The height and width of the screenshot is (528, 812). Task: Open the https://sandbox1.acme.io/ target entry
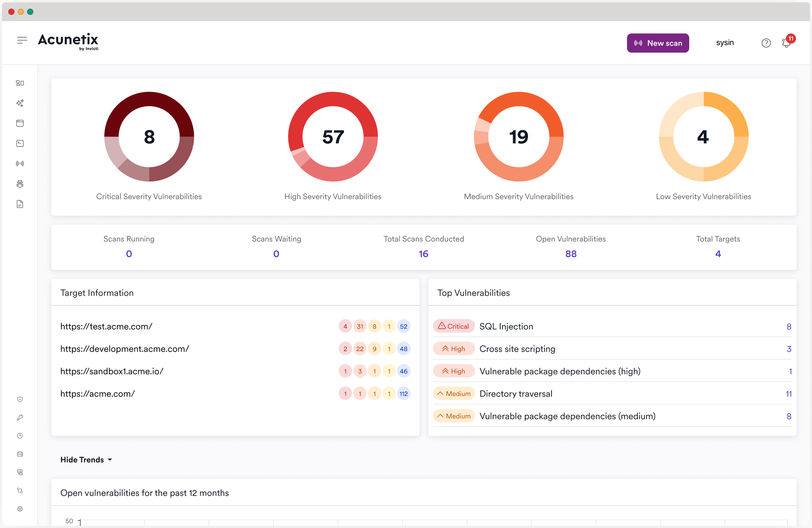112,371
